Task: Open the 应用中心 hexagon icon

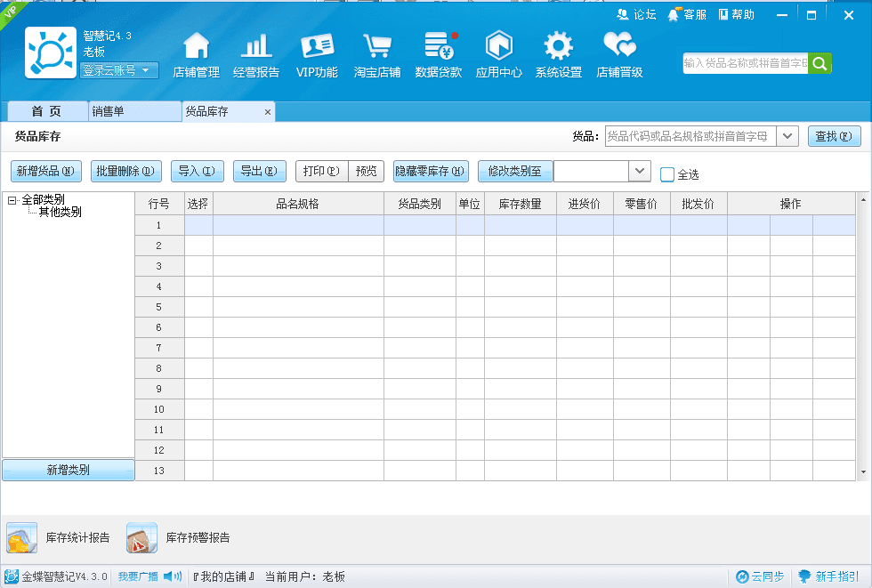Action: 499,46
